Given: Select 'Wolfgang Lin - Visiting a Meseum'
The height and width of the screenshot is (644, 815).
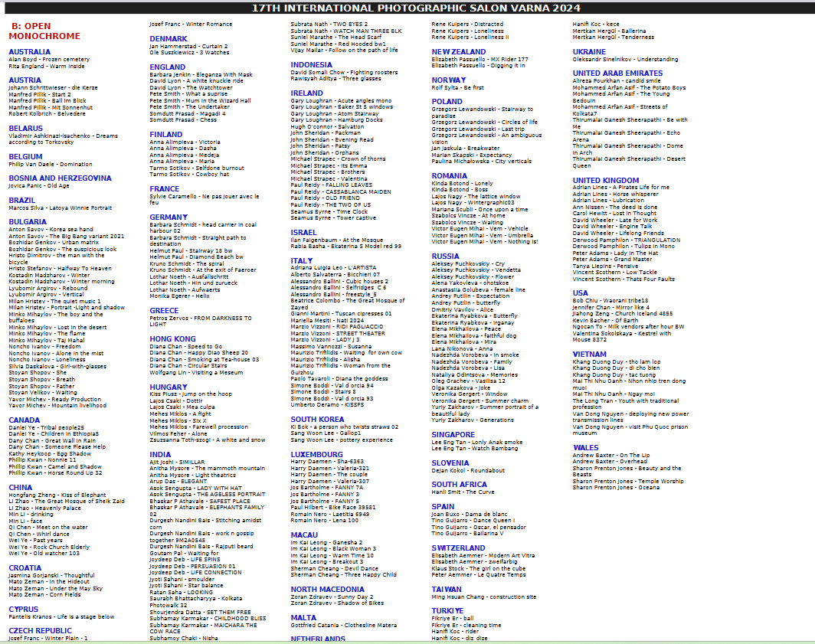Looking at the screenshot, I should coord(196,372).
